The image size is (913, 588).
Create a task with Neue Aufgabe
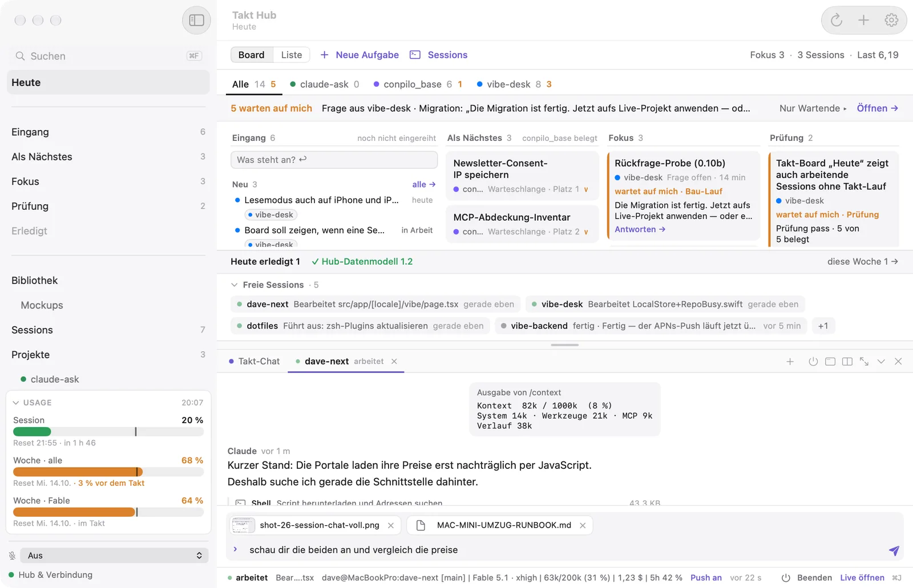[x=359, y=55]
